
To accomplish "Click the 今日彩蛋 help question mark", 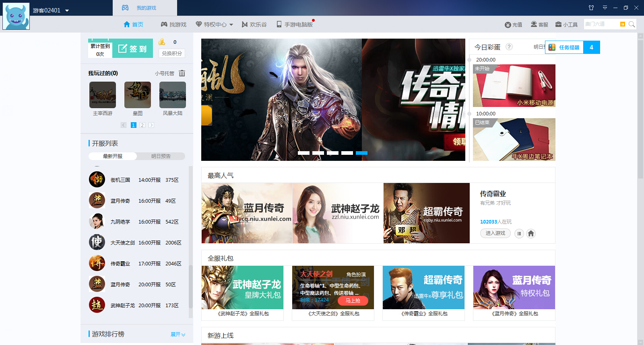I will (x=509, y=47).
